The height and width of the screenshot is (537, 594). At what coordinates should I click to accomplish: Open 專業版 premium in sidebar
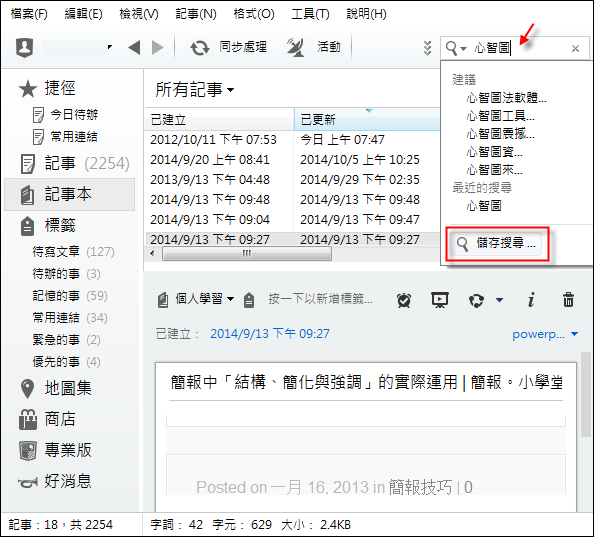(56, 451)
